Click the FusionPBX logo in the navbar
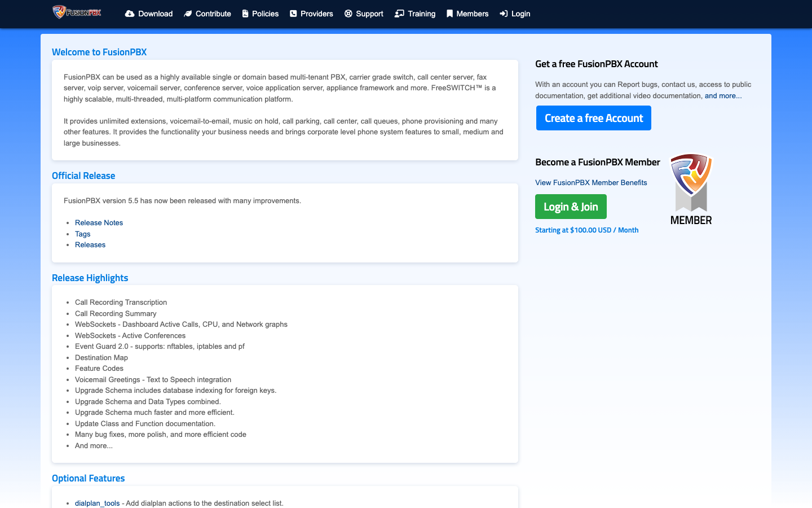This screenshot has height=508, width=812. [x=77, y=12]
